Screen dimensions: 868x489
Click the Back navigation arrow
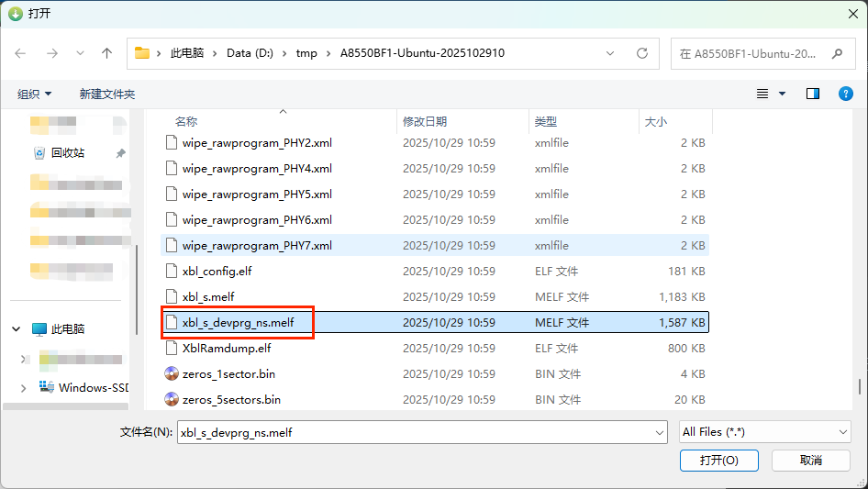pyautogui.click(x=21, y=53)
